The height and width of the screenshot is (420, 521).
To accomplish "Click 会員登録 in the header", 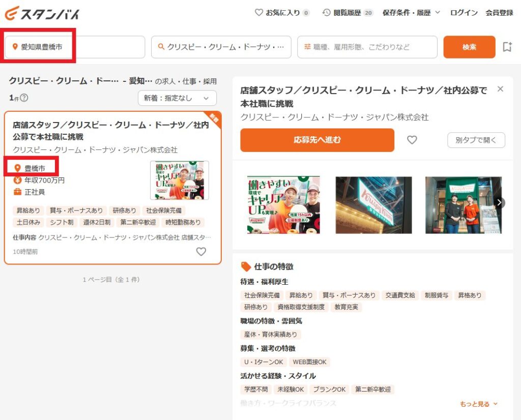I will click(x=499, y=13).
